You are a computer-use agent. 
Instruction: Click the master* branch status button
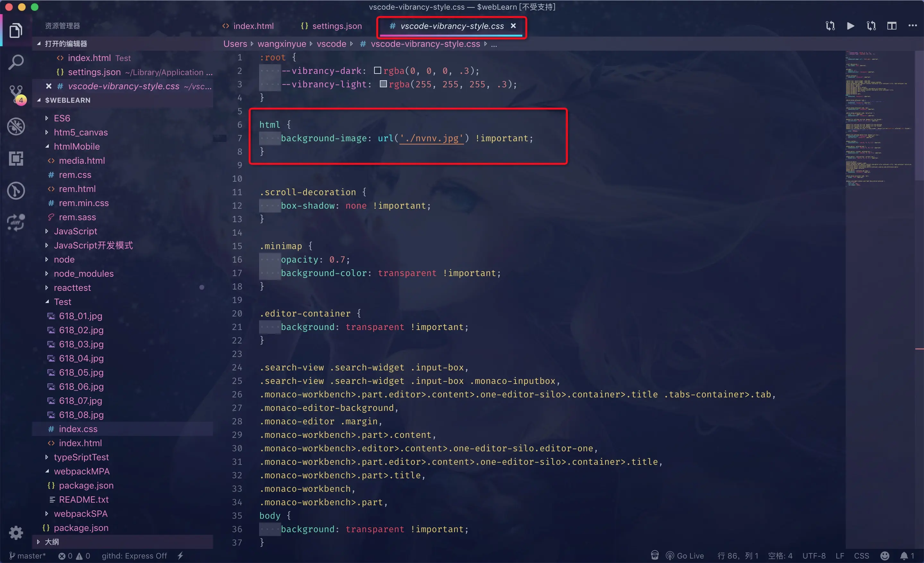point(27,556)
